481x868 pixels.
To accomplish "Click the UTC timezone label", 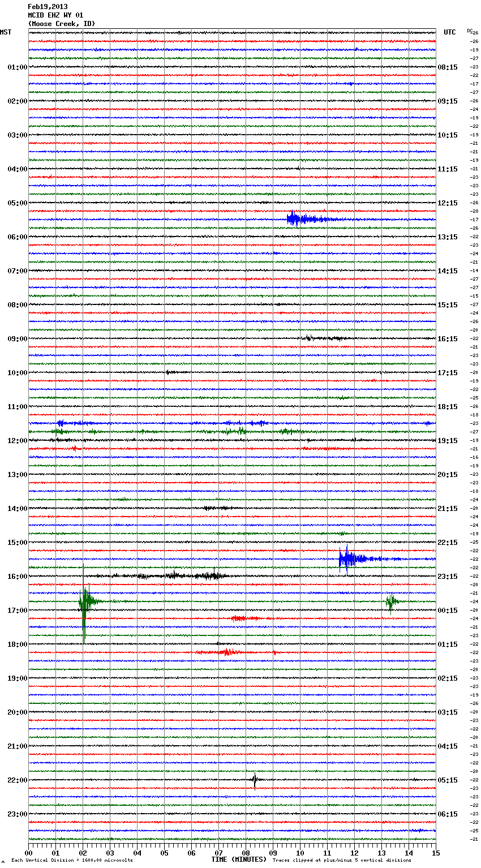I will [449, 32].
